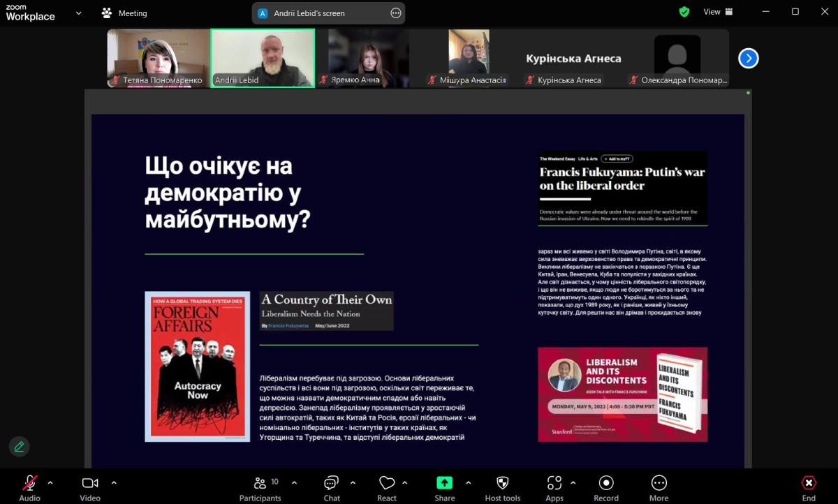Click the green Share screen icon
Image resolution: width=838 pixels, height=504 pixels.
[x=444, y=483]
